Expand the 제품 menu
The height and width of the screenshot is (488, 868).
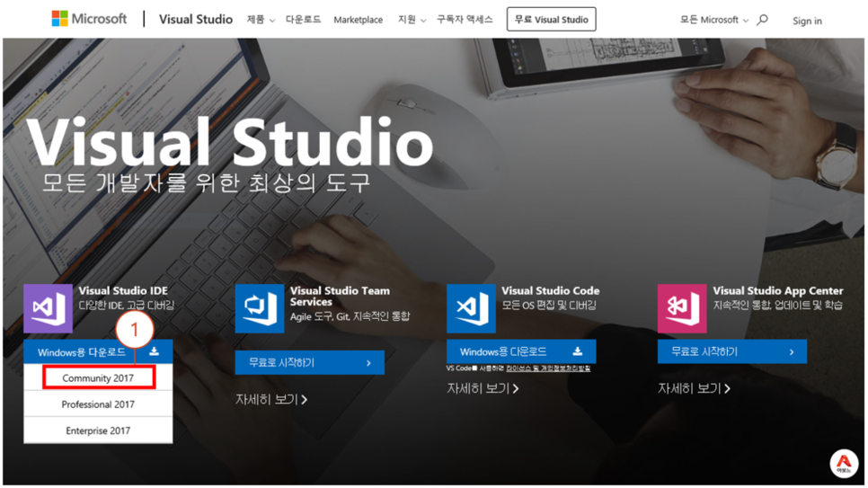[261, 20]
